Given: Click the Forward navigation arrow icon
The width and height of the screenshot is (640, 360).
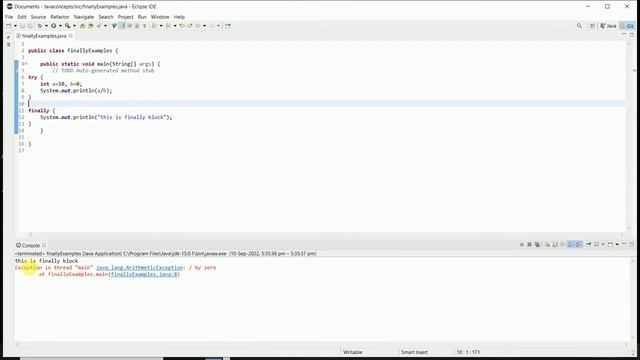Looking at the screenshot, I should click(x=211, y=26).
